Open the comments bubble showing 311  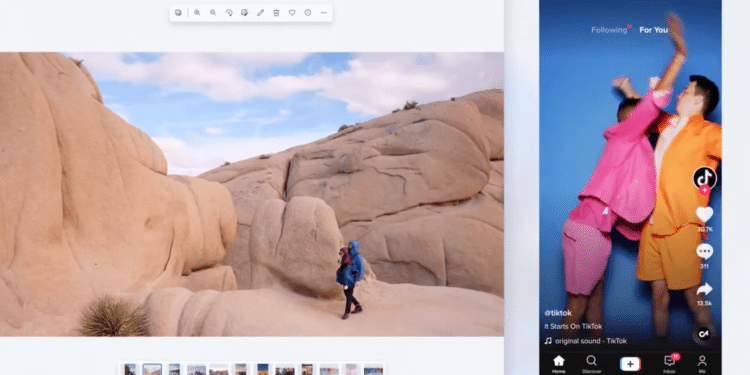pos(705,252)
